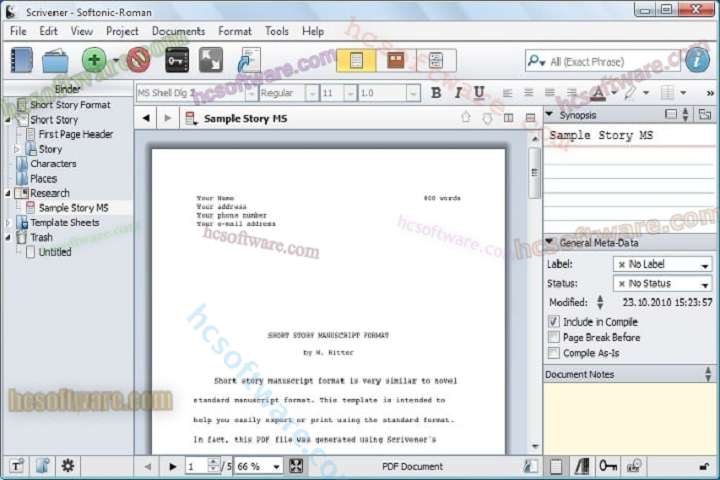This screenshot has width=720, height=480.
Task: Go to next PDF page
Action: pos(173,467)
